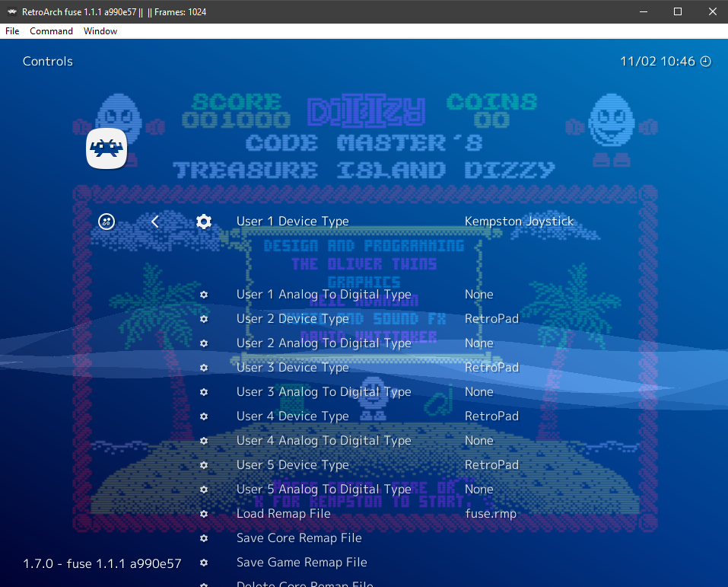Click the gear icon for User 4 Analog To Digital Type
The height and width of the screenshot is (587, 728).
[x=204, y=441]
